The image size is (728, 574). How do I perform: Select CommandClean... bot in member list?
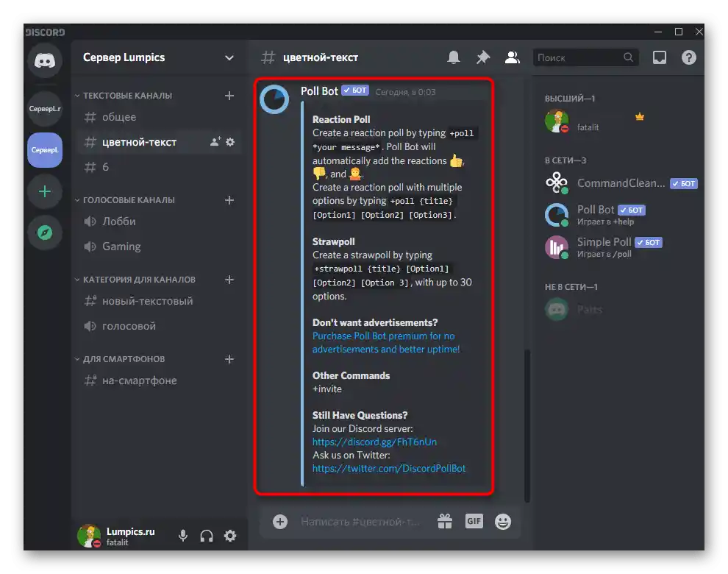[x=621, y=183]
